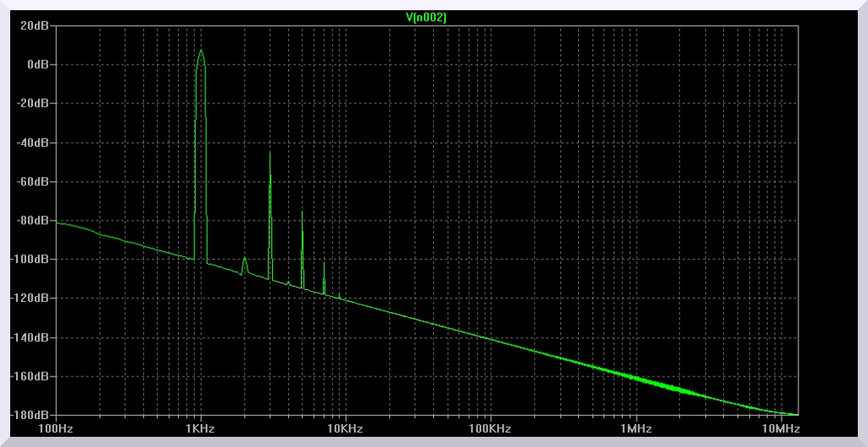Click the 10KHz horizontal axis label

[345, 429]
